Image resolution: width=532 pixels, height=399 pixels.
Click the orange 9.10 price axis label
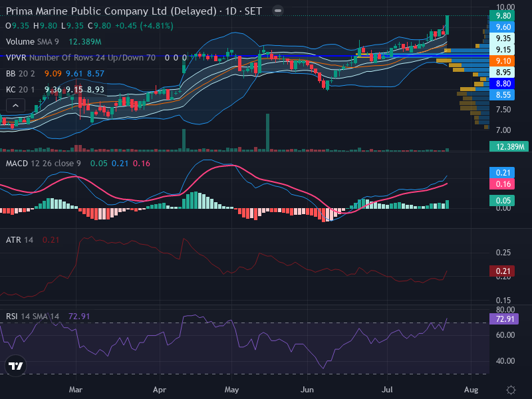[502, 61]
